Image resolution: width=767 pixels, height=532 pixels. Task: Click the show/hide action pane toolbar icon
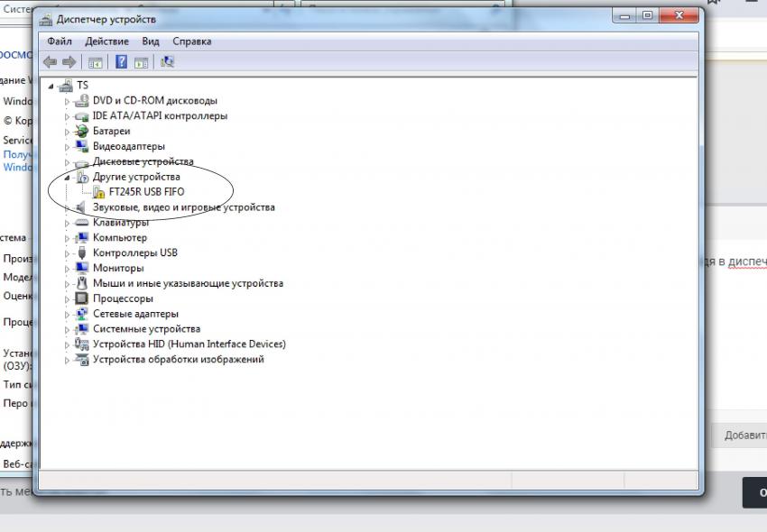pos(141,62)
